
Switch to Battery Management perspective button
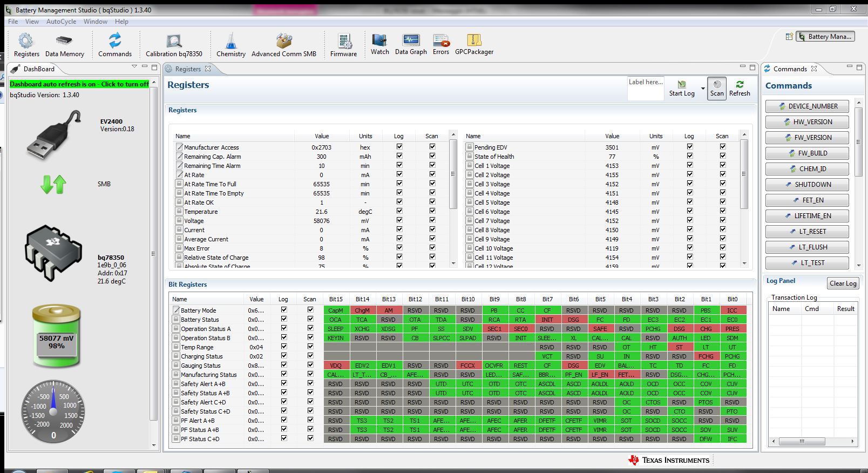[x=825, y=36]
